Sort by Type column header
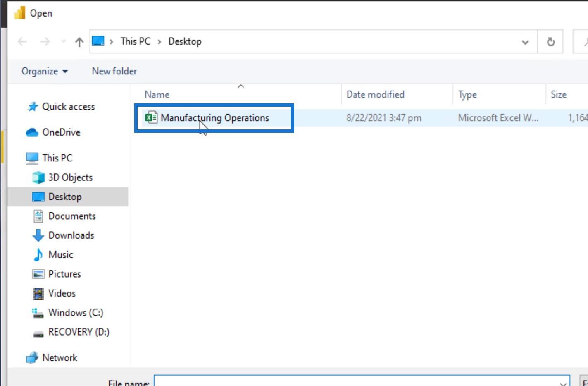The width and height of the screenshot is (588, 386). pos(467,94)
